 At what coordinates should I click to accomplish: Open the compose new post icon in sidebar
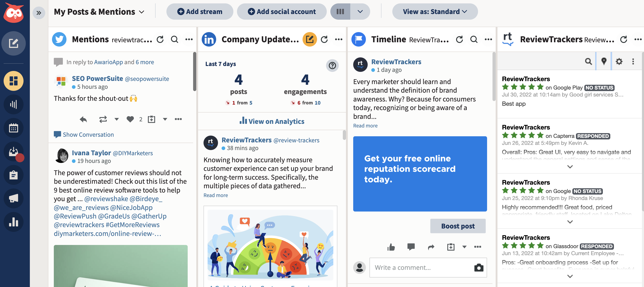pyautogui.click(x=14, y=43)
